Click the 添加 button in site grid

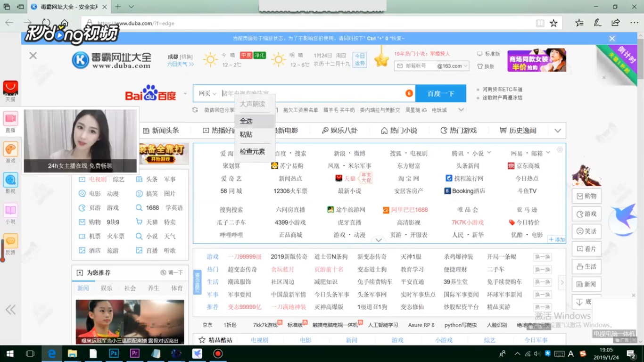[x=557, y=239]
